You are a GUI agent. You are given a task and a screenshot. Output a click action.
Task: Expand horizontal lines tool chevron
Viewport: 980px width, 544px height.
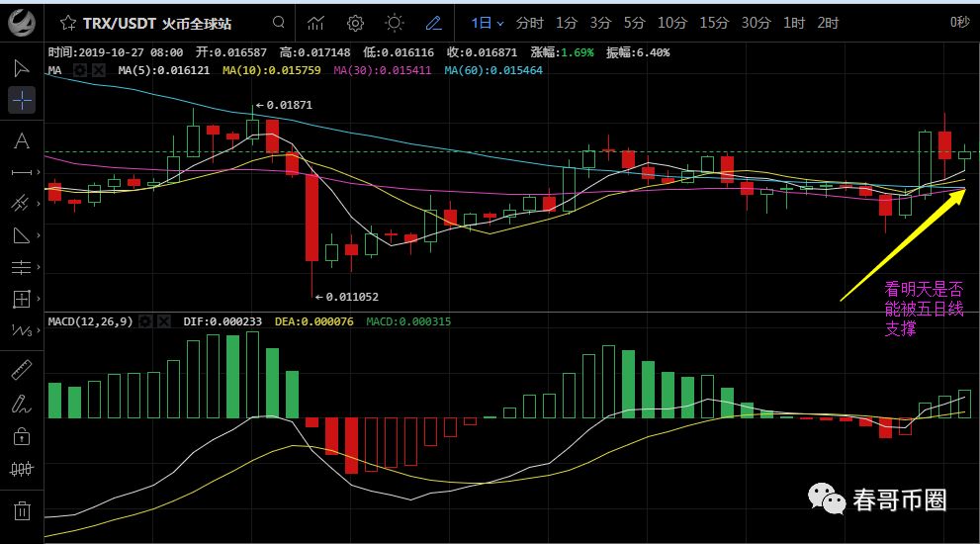(x=39, y=267)
